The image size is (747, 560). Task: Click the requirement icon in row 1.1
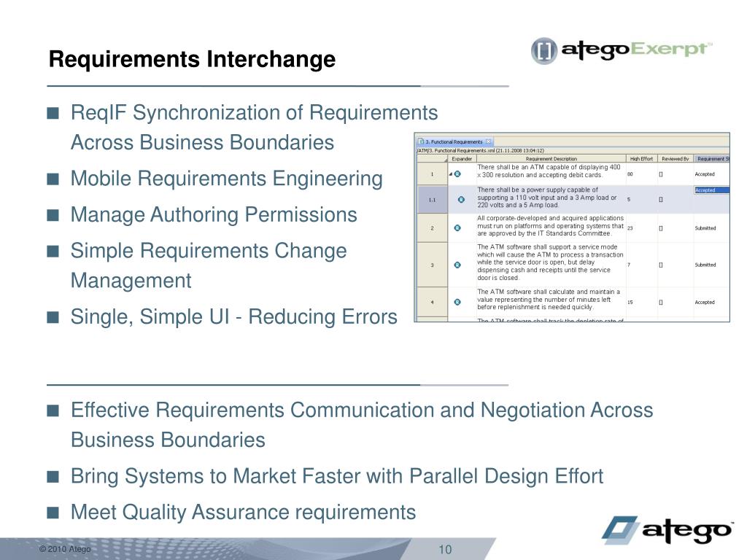[x=461, y=200]
